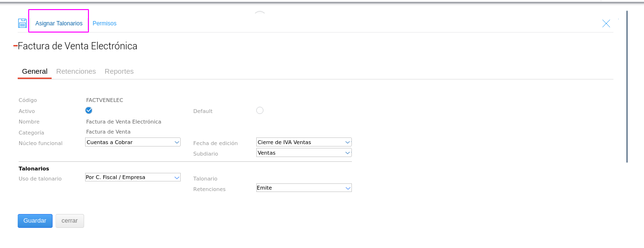This screenshot has width=644, height=248.
Task: Open the Subdiario dropdown showing Ventas
Action: click(304, 153)
